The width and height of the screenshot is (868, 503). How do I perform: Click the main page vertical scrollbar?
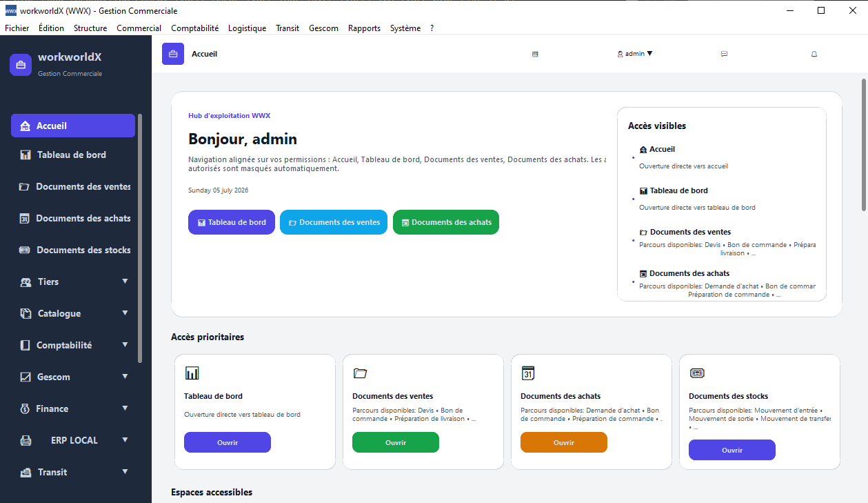point(864,145)
